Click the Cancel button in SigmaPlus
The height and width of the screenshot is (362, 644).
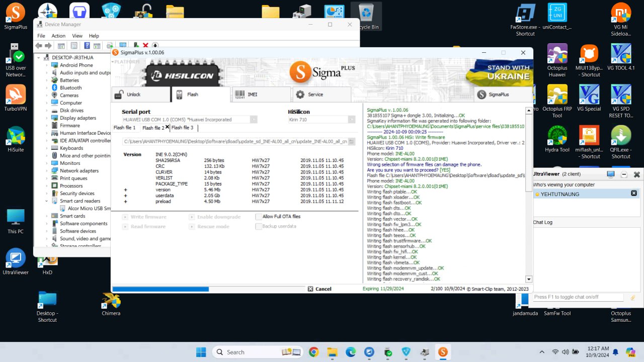[x=319, y=289]
